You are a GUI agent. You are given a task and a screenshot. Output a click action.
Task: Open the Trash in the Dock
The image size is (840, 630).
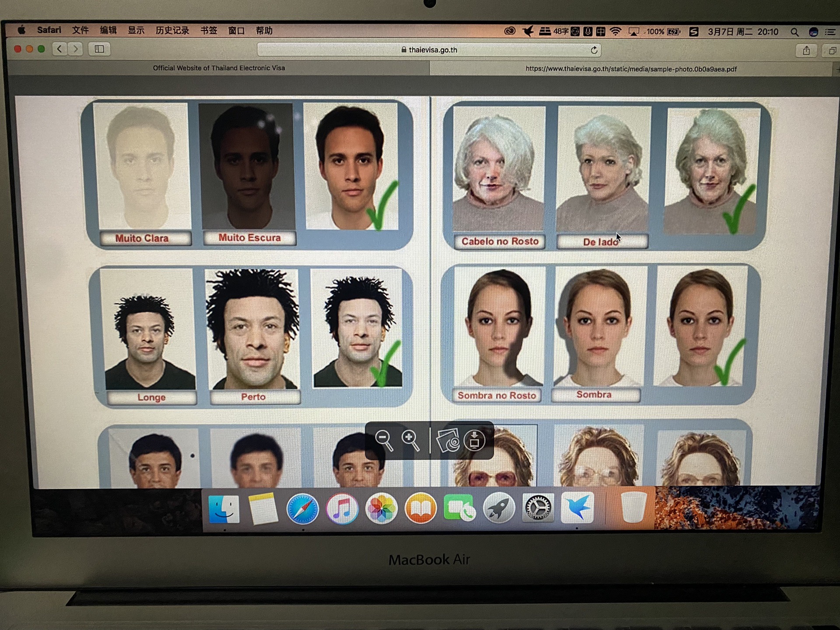click(633, 507)
